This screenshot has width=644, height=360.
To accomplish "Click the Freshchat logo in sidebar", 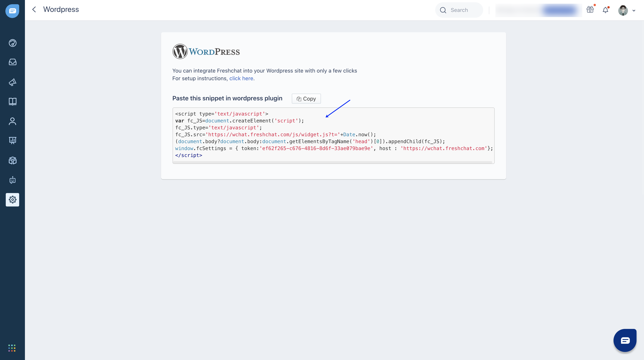I will 12,11.
